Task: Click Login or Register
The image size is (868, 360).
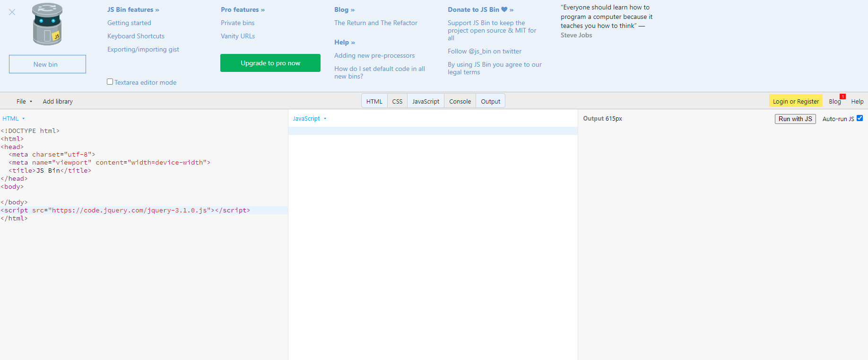Action: 796,101
